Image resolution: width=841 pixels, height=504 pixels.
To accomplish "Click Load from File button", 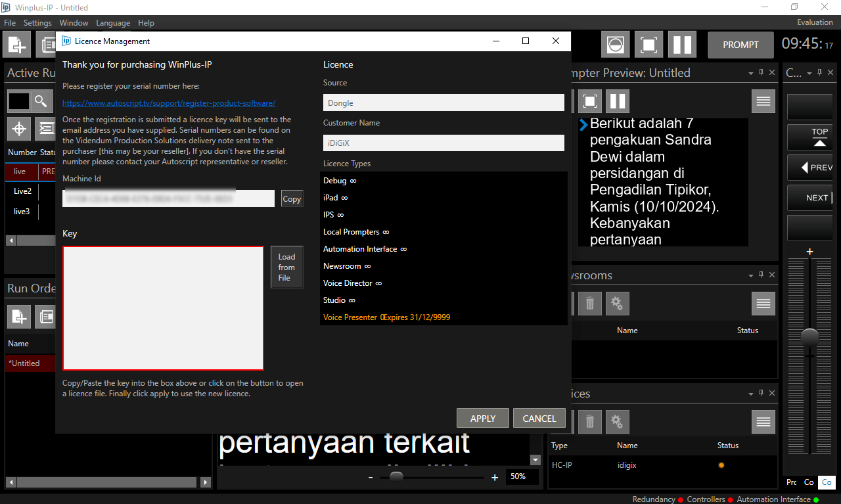I will [x=286, y=267].
